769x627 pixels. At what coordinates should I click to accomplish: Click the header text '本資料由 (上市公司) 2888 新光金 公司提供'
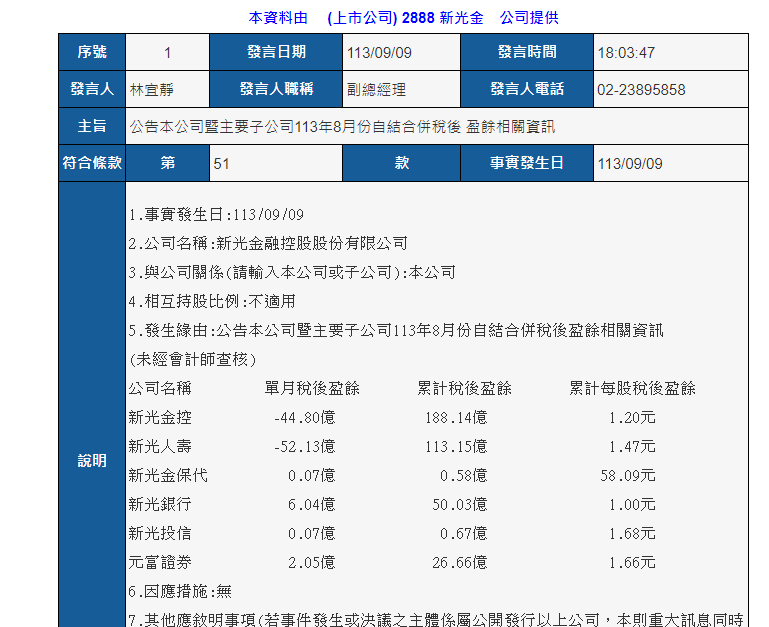(403, 18)
